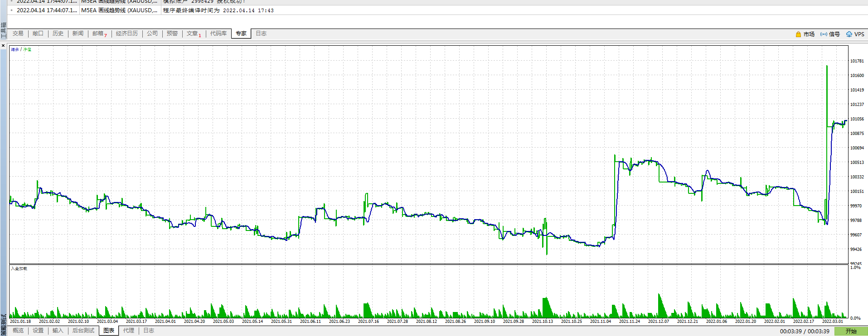Viewport: 868px width, 336px height.
Task: Click the green 开始 start button
Action: pyautogui.click(x=851, y=331)
